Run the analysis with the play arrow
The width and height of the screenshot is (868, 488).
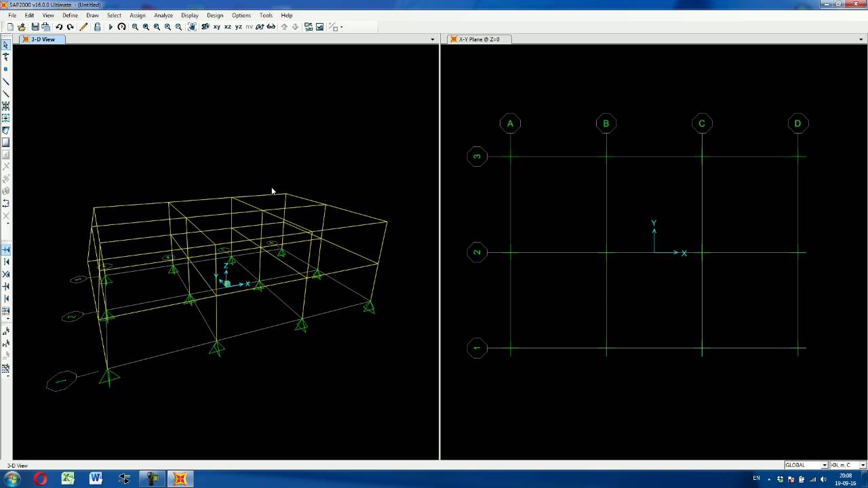111,27
